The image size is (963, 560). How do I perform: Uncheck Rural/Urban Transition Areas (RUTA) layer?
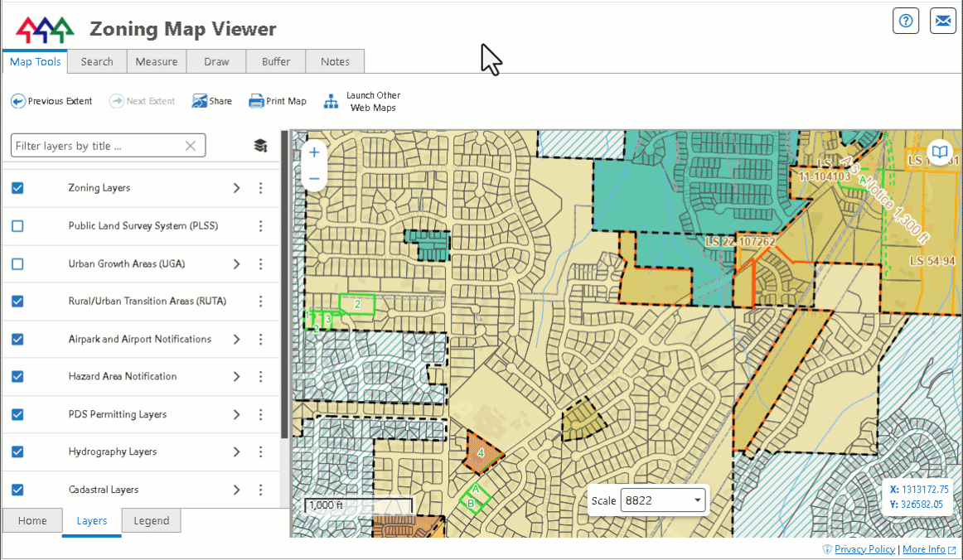pos(17,301)
